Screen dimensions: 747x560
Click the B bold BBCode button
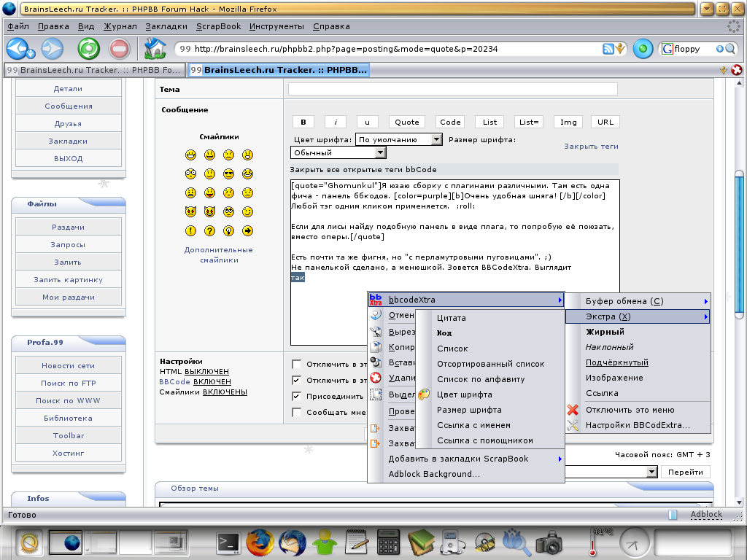tap(303, 122)
